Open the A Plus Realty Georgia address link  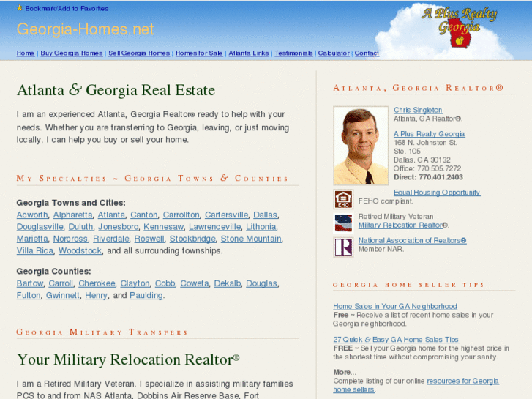(430, 134)
